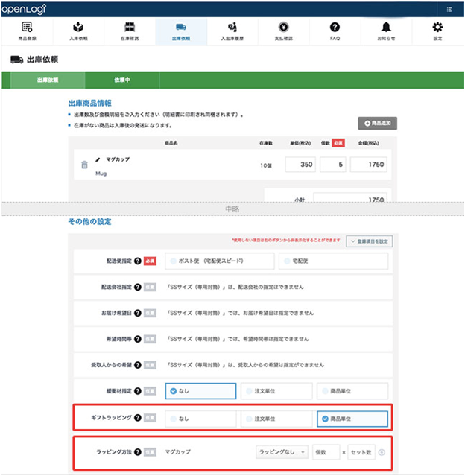Click the 商品追加 button
Screen dimensions: 465x476
[x=378, y=123]
